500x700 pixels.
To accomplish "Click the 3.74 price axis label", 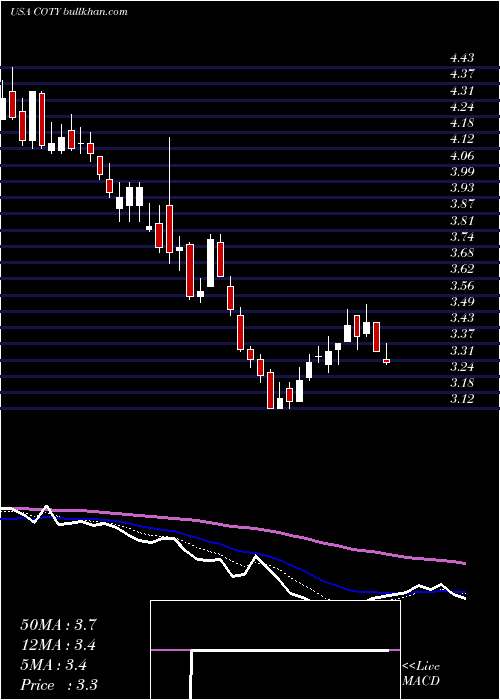I will pos(462,236).
